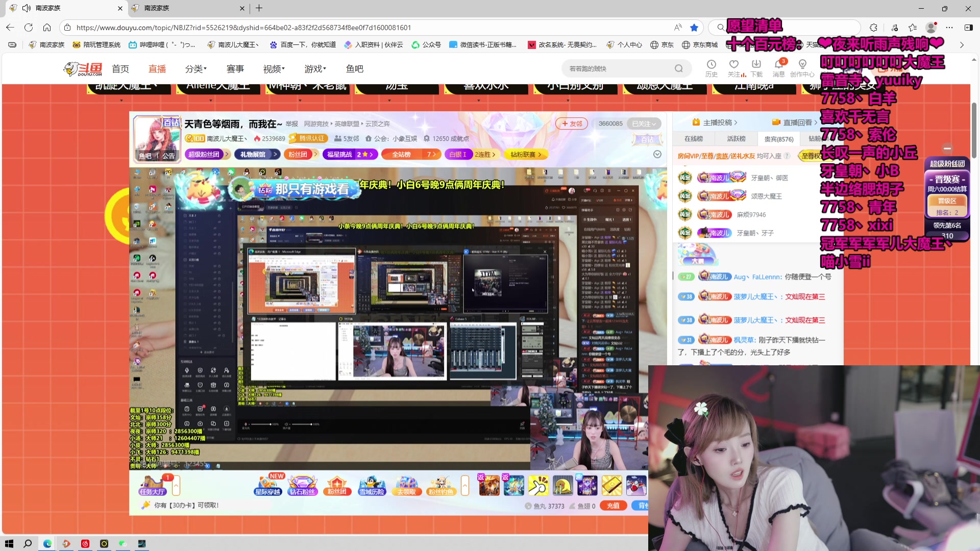Click 举报 report link
Image resolution: width=980 pixels, height=551 pixels.
[292, 123]
